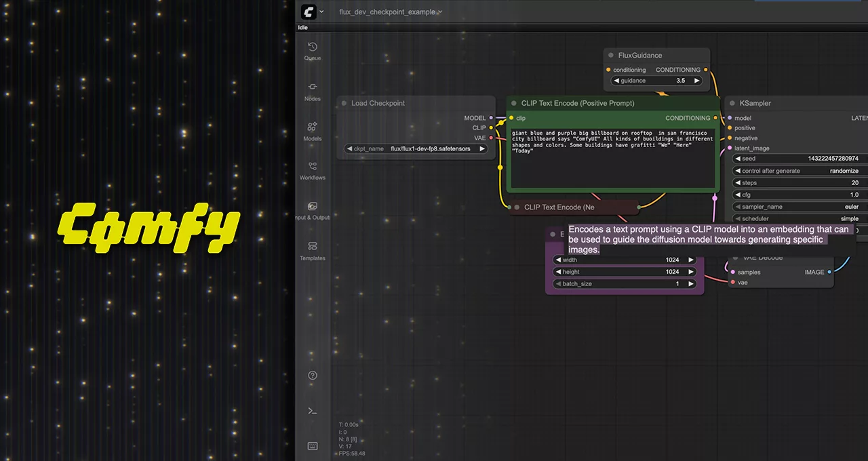Click the ComfyUI logo menu button
Image resolution: width=868 pixels, height=461 pixels.
point(309,12)
